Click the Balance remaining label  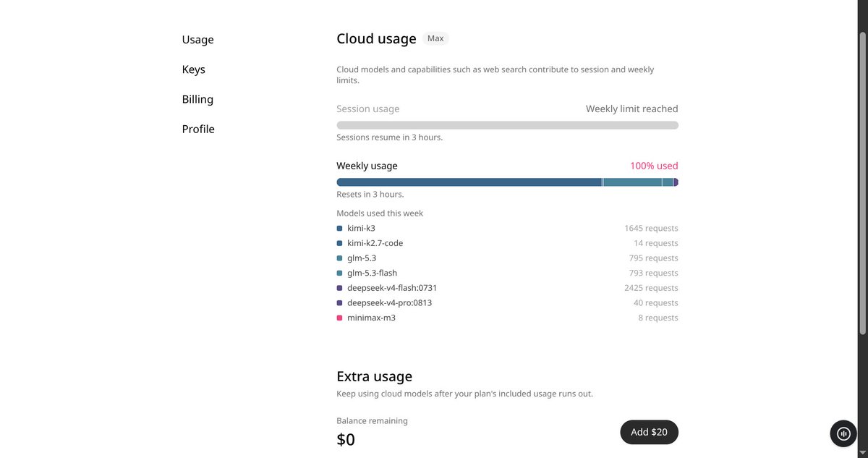372,420
